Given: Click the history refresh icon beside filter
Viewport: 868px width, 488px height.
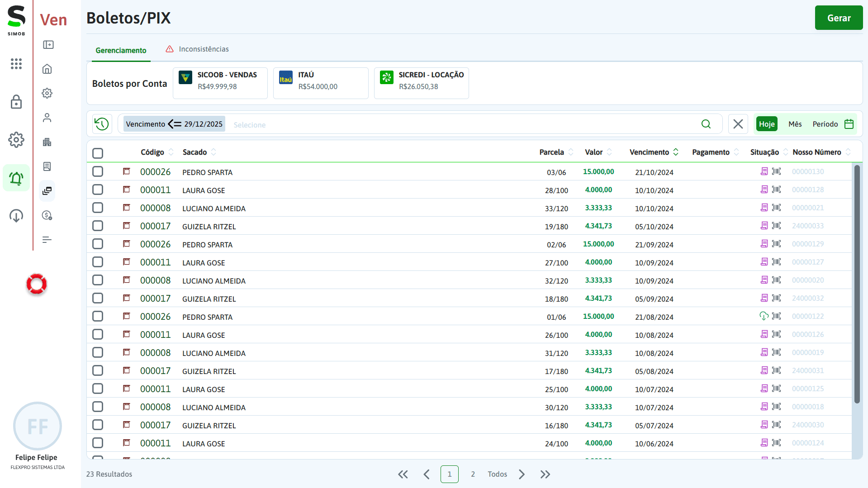Looking at the screenshot, I should click(102, 124).
